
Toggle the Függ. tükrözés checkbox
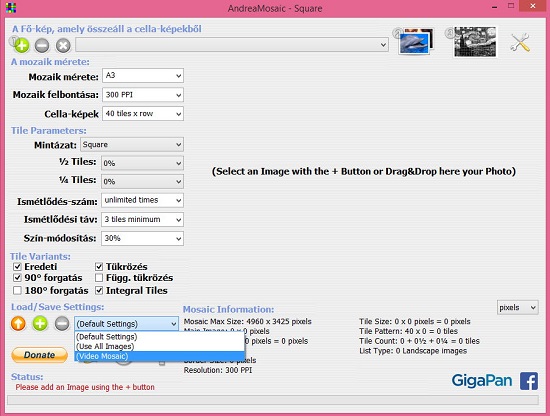99,278
